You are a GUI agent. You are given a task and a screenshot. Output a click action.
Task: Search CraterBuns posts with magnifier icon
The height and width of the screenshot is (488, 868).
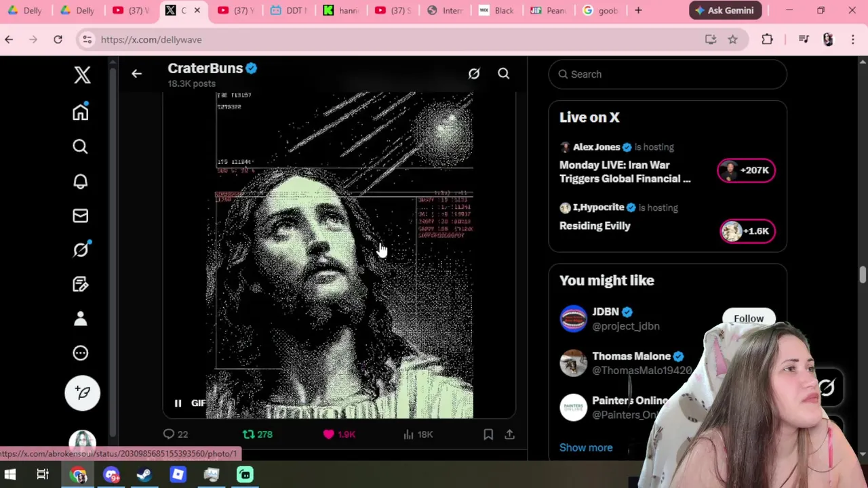[x=504, y=74]
